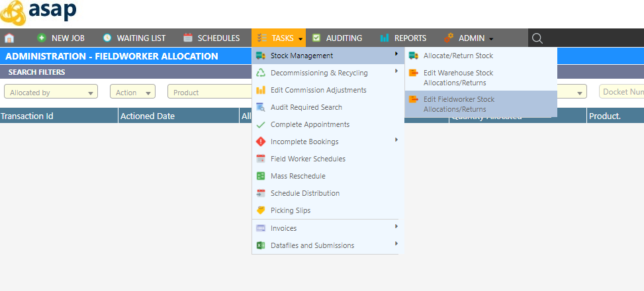Open Picking Slips from Tasks menu
This screenshot has width=644, height=291.
coord(290,210)
